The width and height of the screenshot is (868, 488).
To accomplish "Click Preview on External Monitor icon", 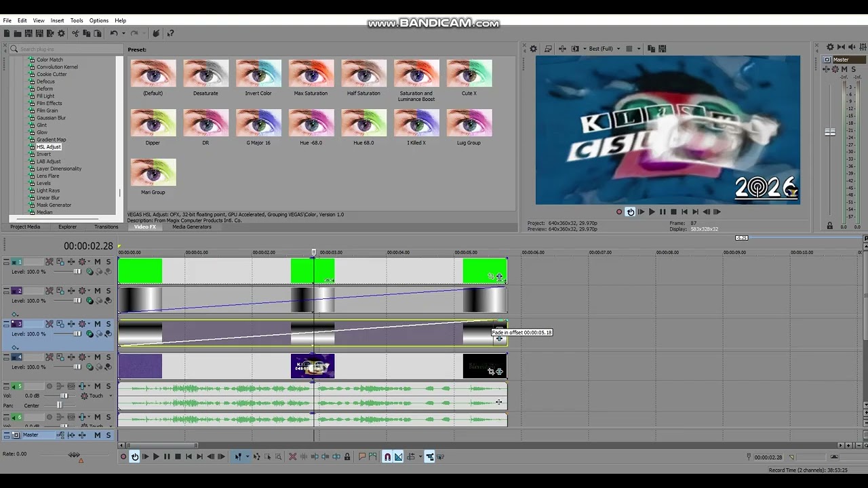I will click(548, 49).
